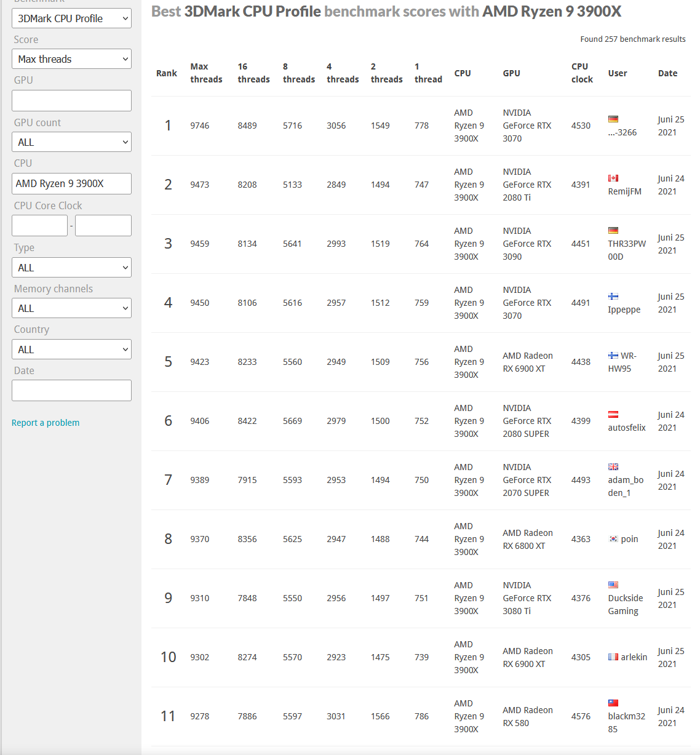The height and width of the screenshot is (755, 700).
Task: Click the 8 threads column header
Action: click(x=299, y=73)
